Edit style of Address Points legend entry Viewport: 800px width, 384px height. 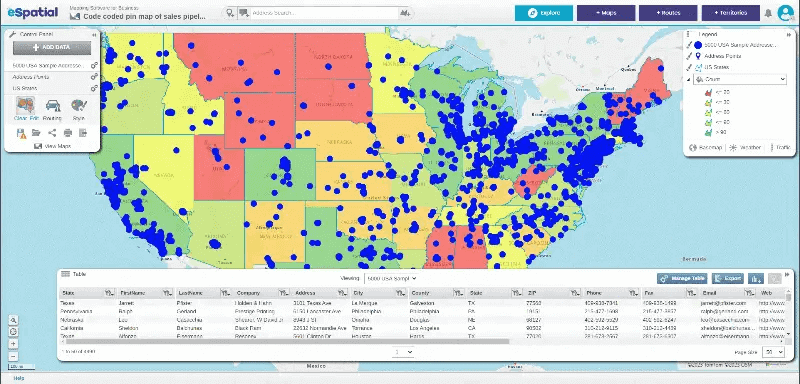tap(688, 57)
